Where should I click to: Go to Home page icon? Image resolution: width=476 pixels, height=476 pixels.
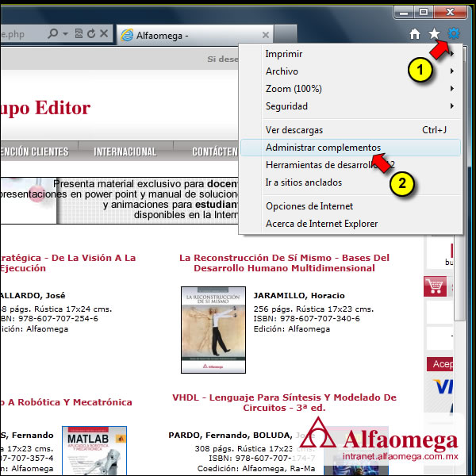pyautogui.click(x=415, y=34)
